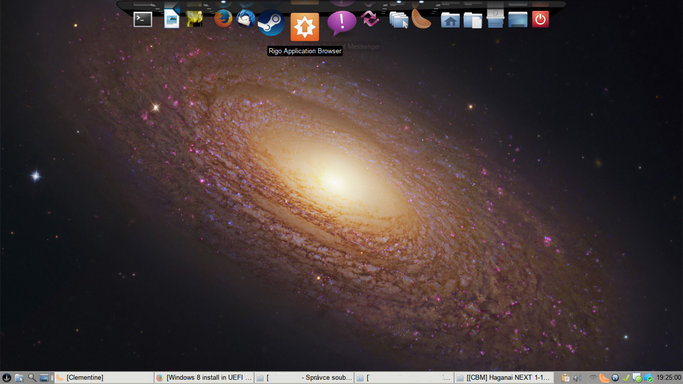
Task: Click show desktop icon on bottom panel
Action: coord(44,378)
